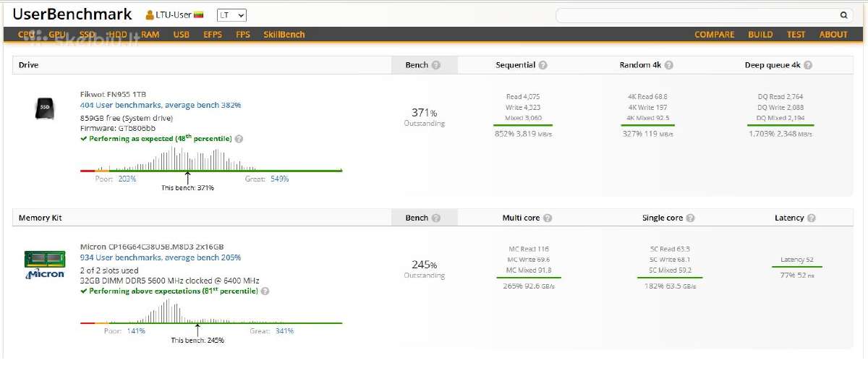This screenshot has height=384, width=868.
Task: Click help icon next to Drive Bench
Action: (436, 65)
